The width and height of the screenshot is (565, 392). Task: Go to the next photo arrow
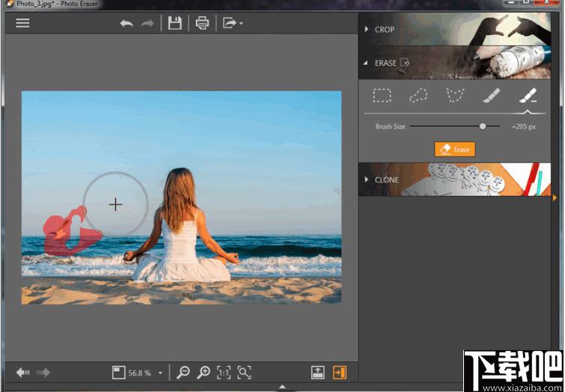pyautogui.click(x=43, y=373)
